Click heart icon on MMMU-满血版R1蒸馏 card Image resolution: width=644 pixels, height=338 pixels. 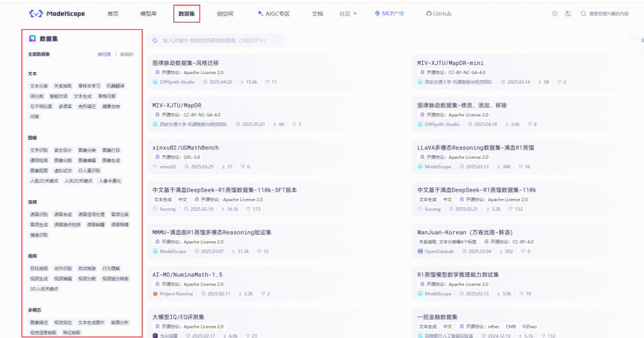259,251
